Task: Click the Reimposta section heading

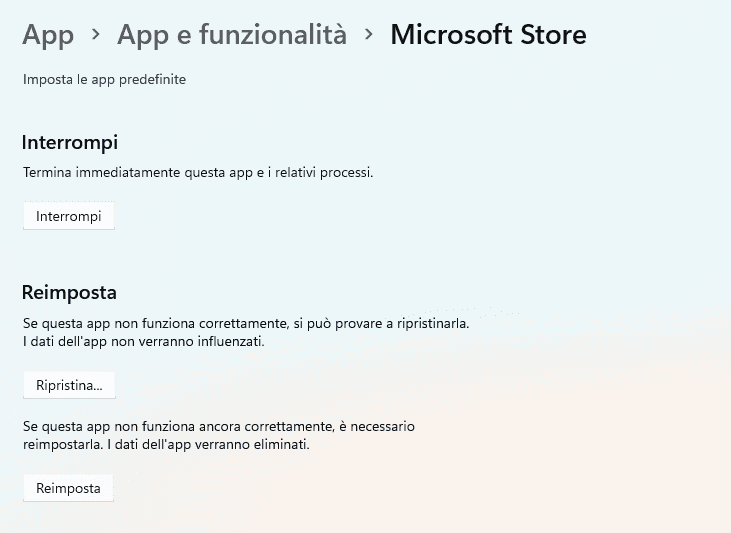Action: 69,293
